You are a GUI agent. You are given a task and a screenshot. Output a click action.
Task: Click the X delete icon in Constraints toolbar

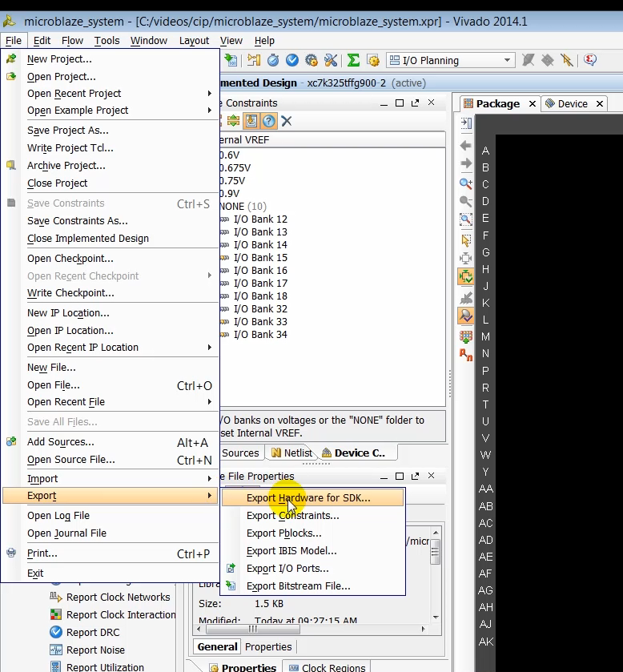click(x=287, y=121)
